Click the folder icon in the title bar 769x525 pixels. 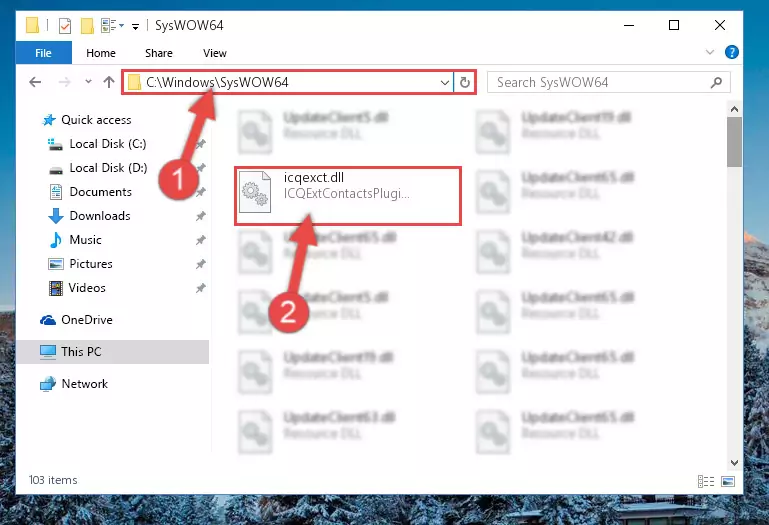coord(32,25)
